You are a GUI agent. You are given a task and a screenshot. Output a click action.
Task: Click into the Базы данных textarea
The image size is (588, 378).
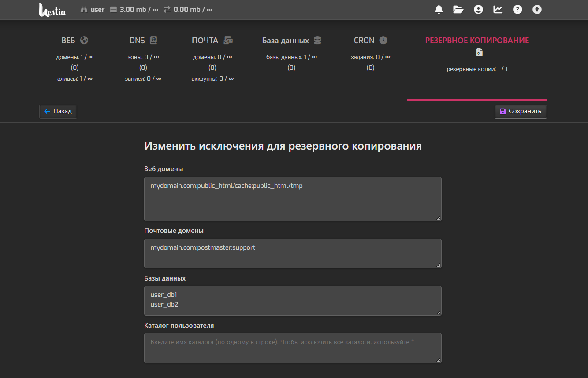(293, 301)
